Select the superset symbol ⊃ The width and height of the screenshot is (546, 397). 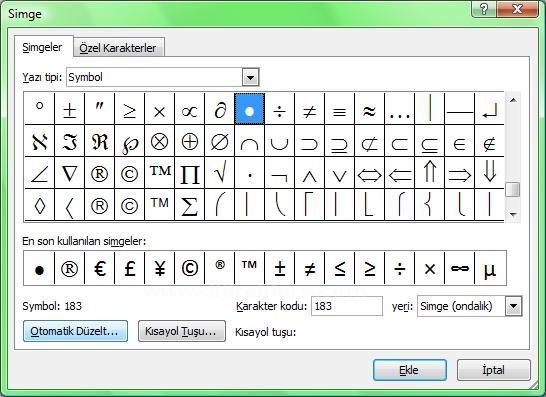click(x=309, y=141)
